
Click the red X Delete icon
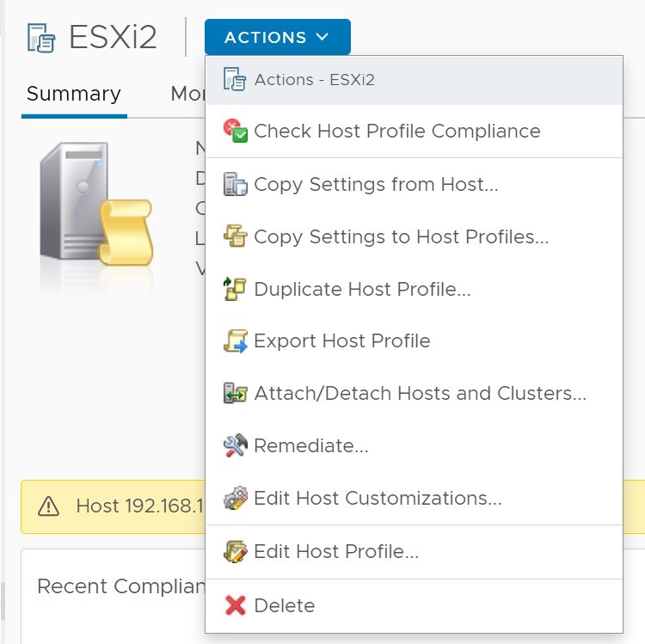pyautogui.click(x=235, y=606)
